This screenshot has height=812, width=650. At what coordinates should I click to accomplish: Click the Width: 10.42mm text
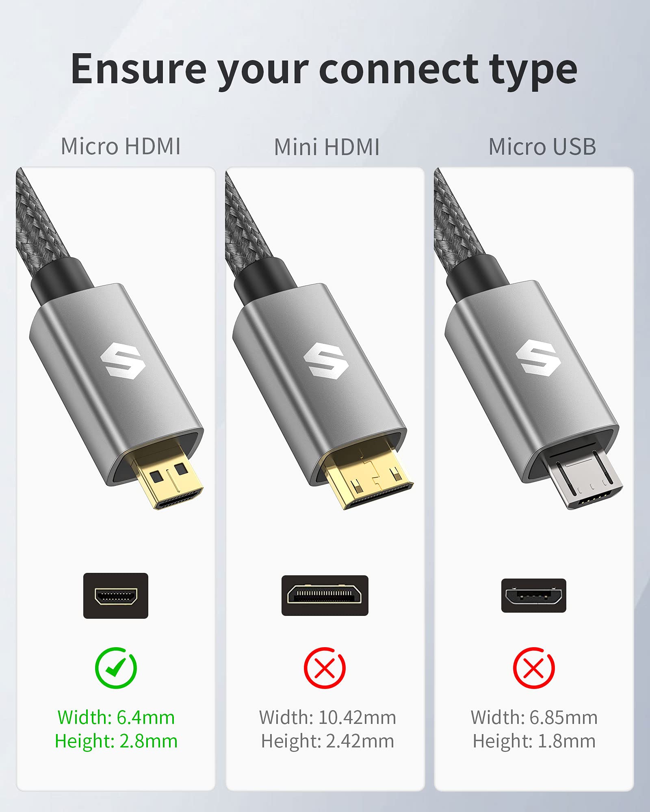tap(327, 717)
